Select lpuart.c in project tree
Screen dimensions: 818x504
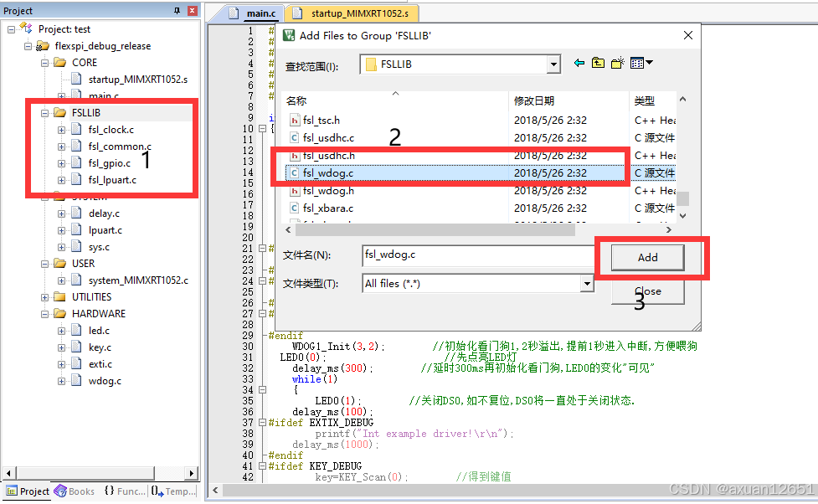click(105, 230)
